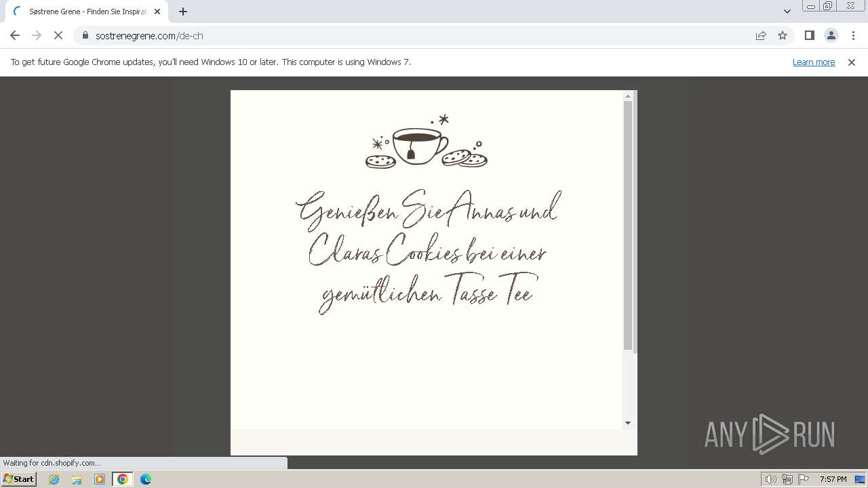The width and height of the screenshot is (868, 488).
Task: Click the 7:57 PM system clock
Action: [x=833, y=479]
